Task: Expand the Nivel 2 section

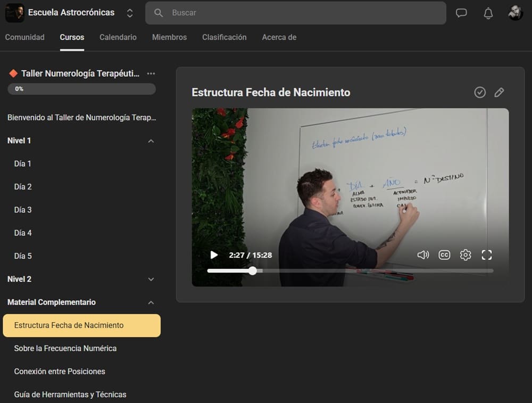Action: pos(151,279)
